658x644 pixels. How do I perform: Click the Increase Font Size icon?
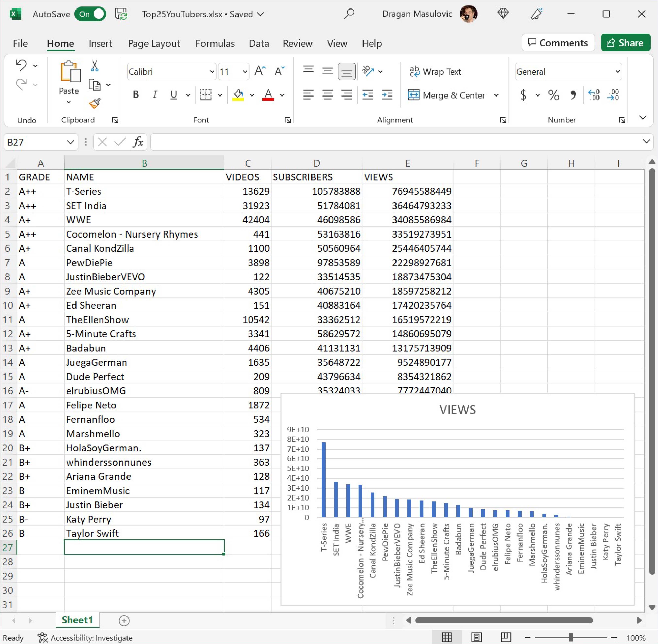coord(260,71)
